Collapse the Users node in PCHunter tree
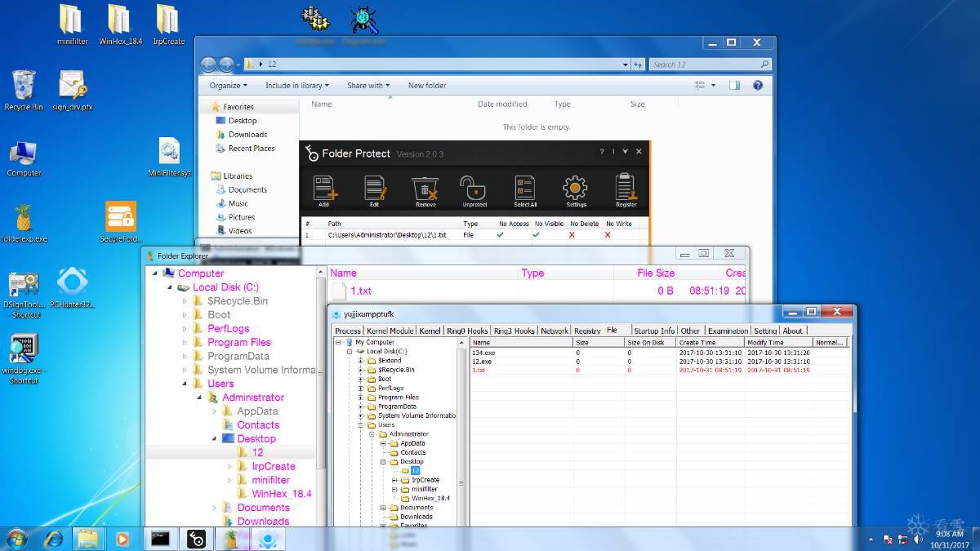The height and width of the screenshot is (551, 980). (x=360, y=425)
